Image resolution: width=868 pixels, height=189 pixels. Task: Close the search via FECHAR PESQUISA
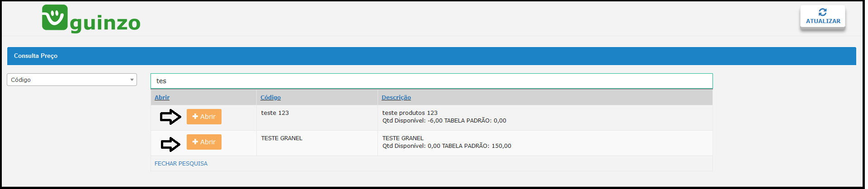tap(181, 163)
